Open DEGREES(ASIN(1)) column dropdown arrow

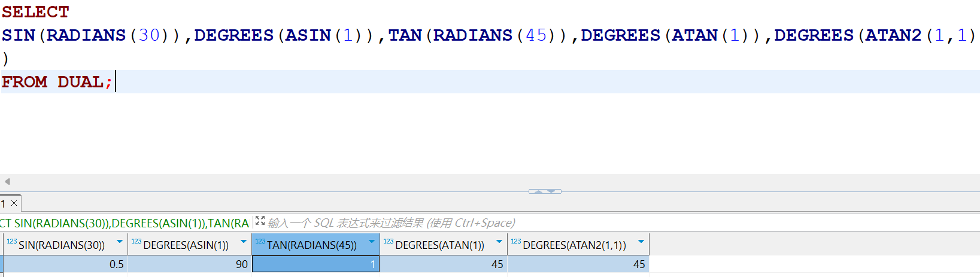tap(244, 242)
